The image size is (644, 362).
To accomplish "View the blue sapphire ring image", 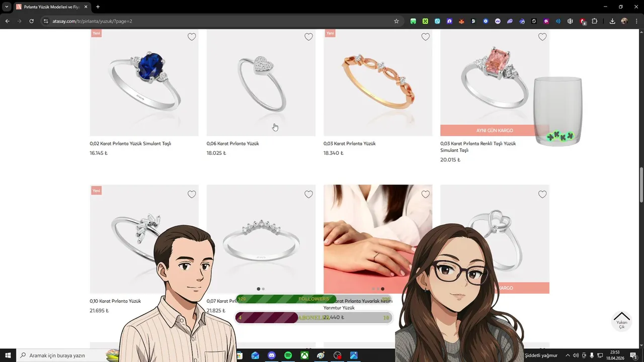I will tap(144, 82).
